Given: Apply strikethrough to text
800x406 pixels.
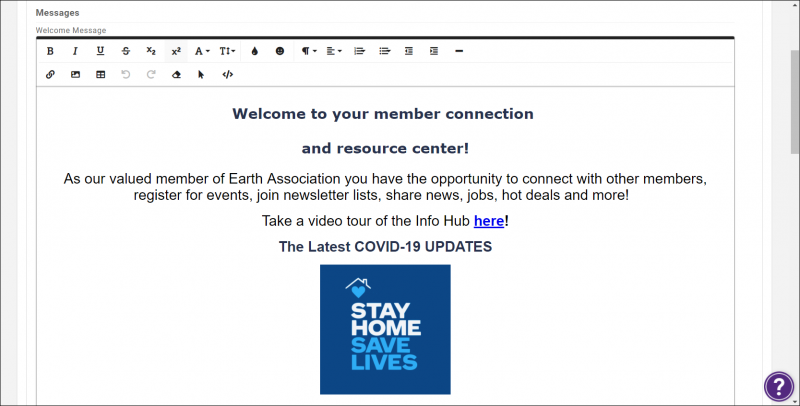Looking at the screenshot, I should pos(125,51).
